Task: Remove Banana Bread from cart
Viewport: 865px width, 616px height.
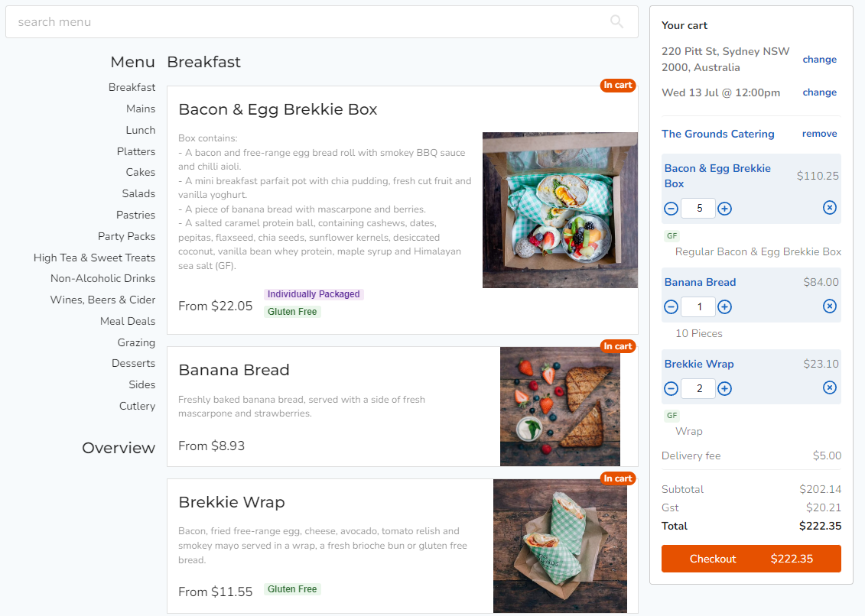Action: (x=830, y=306)
